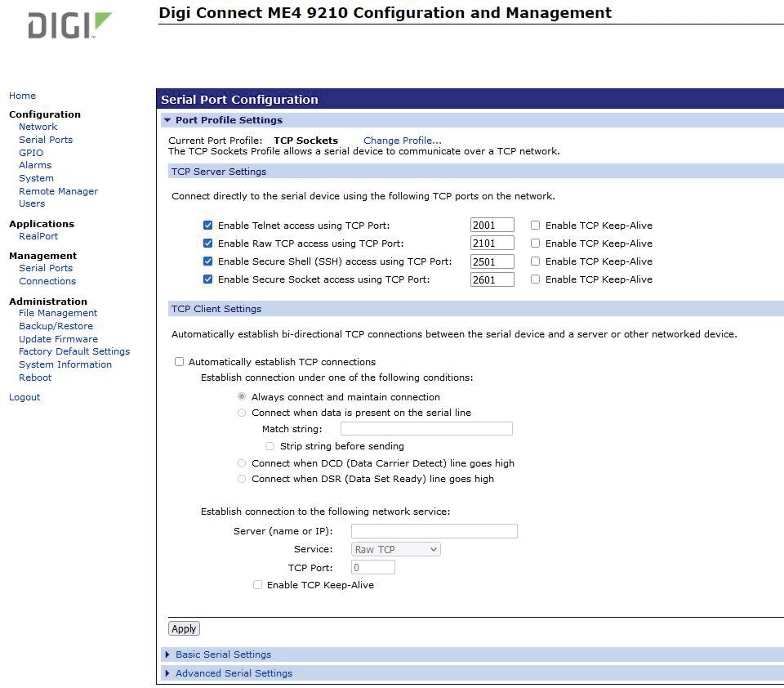Open RealPort under Applications
This screenshot has height=688, width=784.
(38, 236)
